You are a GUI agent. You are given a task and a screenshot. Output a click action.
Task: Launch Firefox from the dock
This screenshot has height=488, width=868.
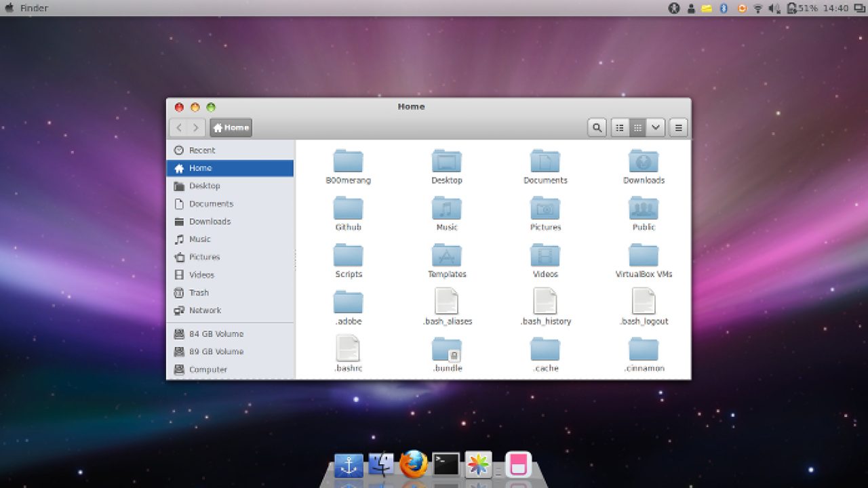414,464
